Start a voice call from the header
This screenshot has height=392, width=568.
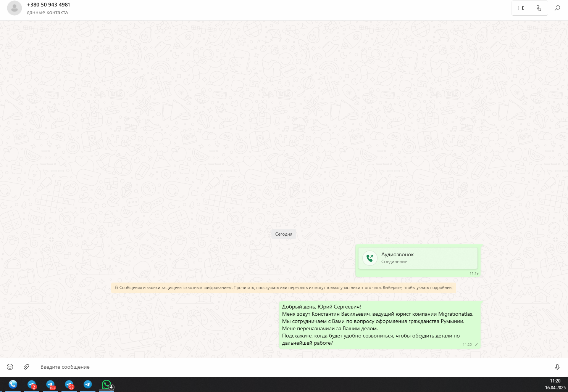point(539,8)
